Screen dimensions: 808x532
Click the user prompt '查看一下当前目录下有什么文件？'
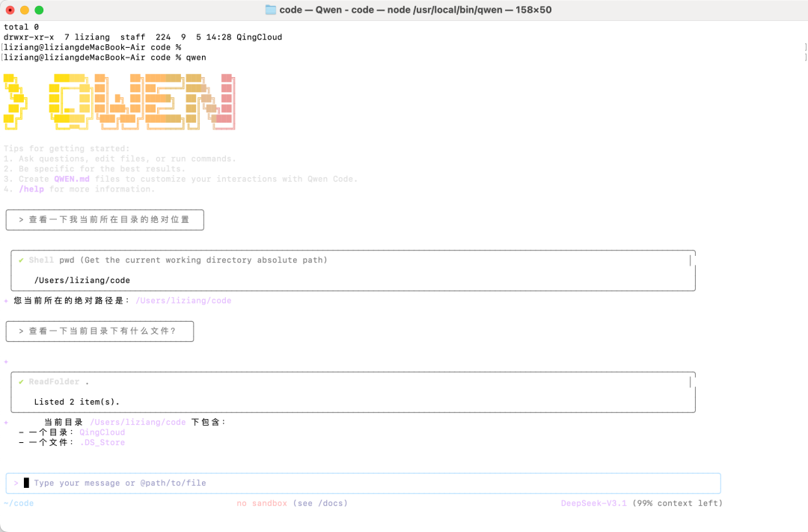100,331
